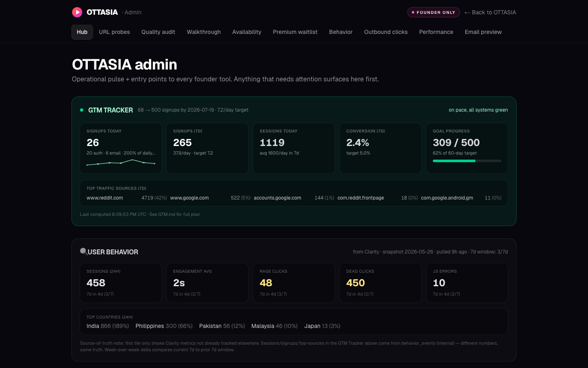This screenshot has height=368, width=588.
Task: Click the Goal Progress bar
Action: (x=467, y=161)
